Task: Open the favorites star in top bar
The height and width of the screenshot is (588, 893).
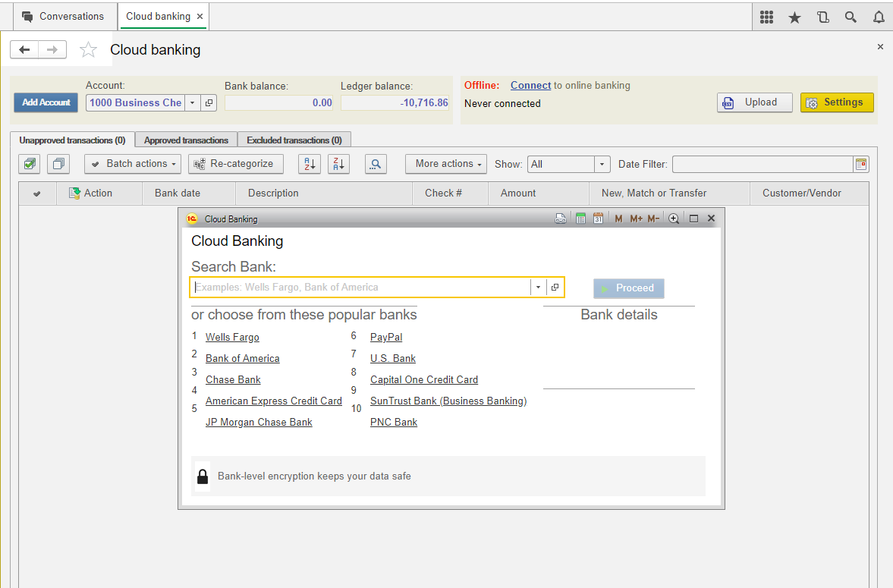Action: [x=794, y=17]
